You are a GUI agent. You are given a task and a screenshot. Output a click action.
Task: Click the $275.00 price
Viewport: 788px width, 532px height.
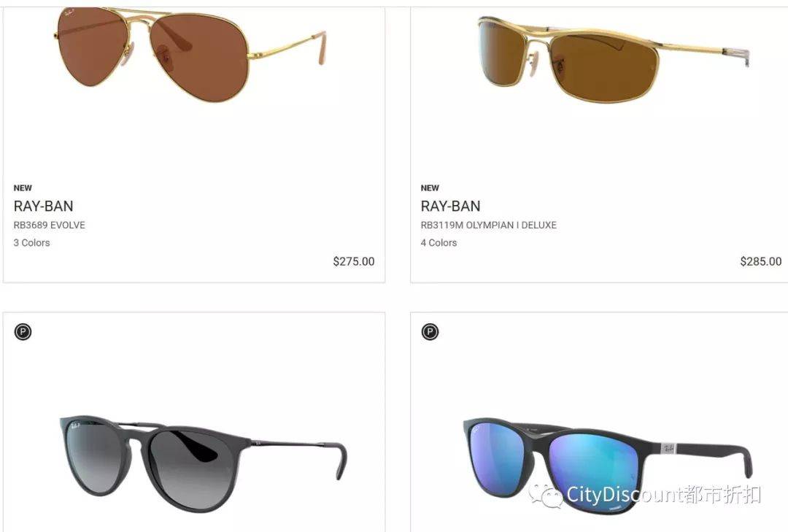(354, 261)
